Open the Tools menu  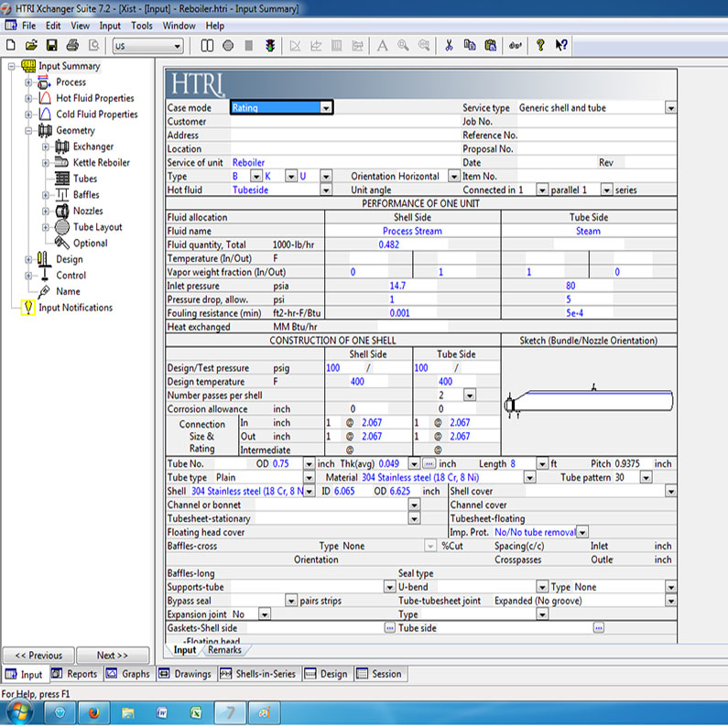pyautogui.click(x=142, y=26)
